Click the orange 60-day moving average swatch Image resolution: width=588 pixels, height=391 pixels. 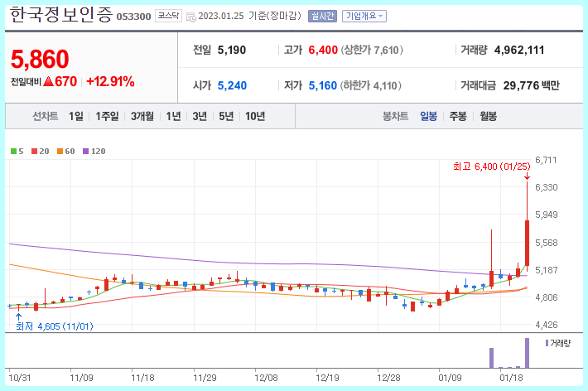tap(60, 152)
